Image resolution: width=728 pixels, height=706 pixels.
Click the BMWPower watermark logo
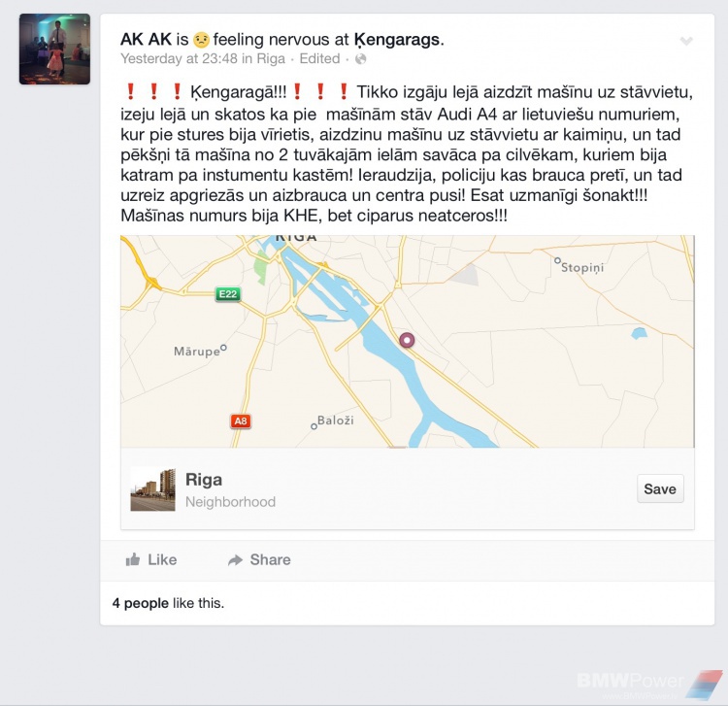click(x=650, y=685)
